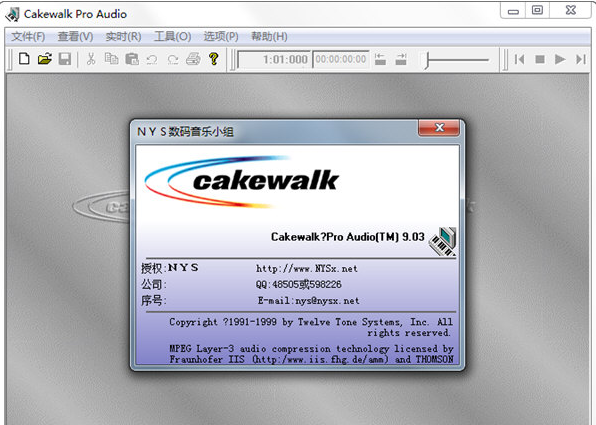Undo the last action via toolbar
The height and width of the screenshot is (425, 596).
tap(152, 59)
